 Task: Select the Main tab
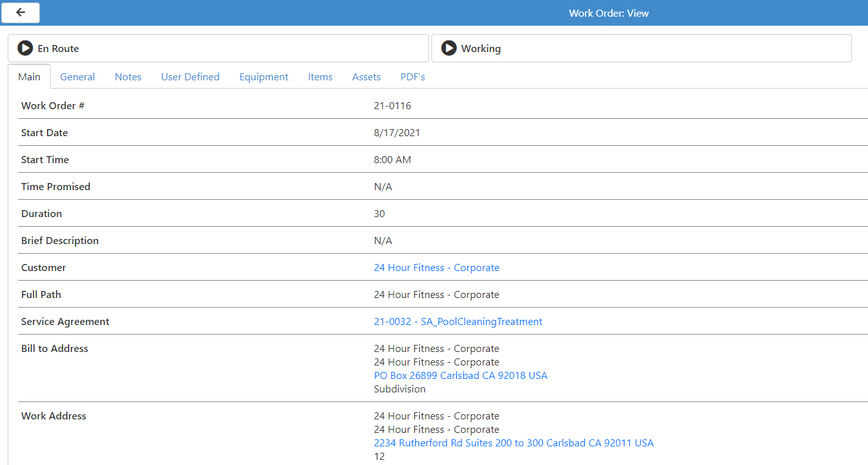(30, 77)
